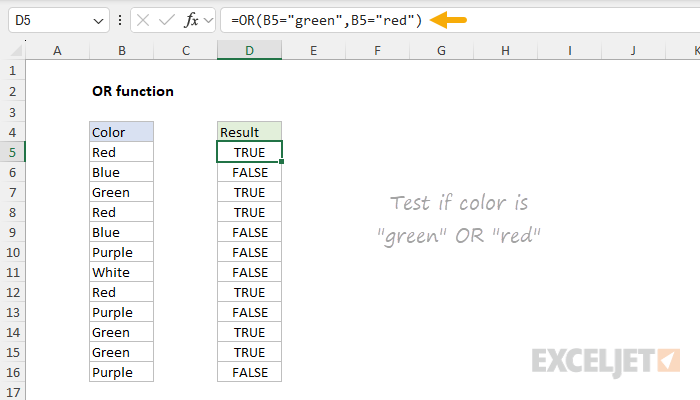
Task: Click cell B5 containing 'Red'
Action: (x=121, y=152)
